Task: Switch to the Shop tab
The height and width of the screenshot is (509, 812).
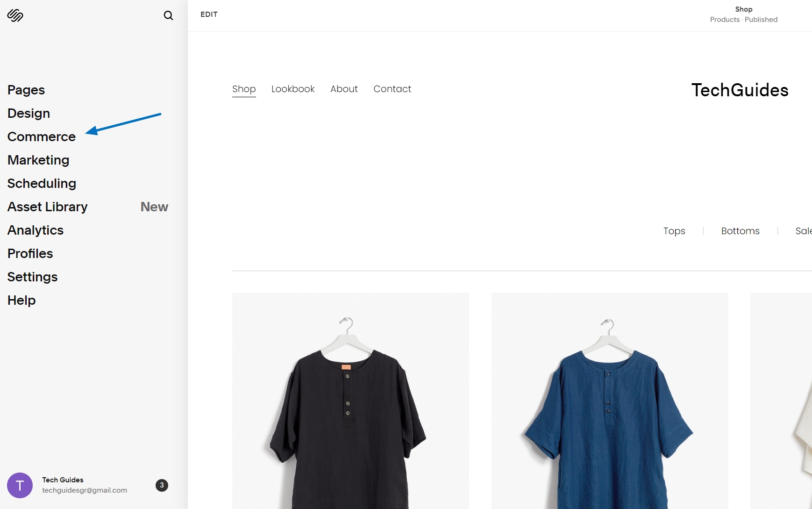Action: click(x=244, y=89)
